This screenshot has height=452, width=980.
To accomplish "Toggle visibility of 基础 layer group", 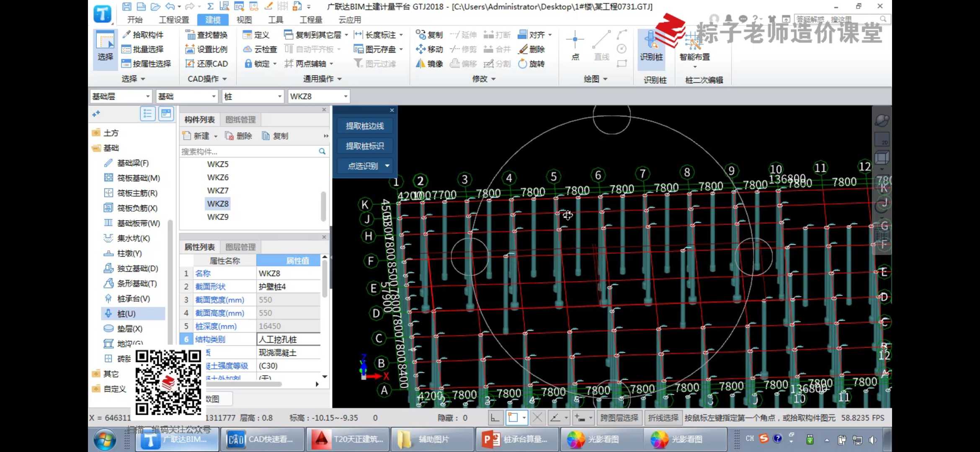I will point(95,148).
